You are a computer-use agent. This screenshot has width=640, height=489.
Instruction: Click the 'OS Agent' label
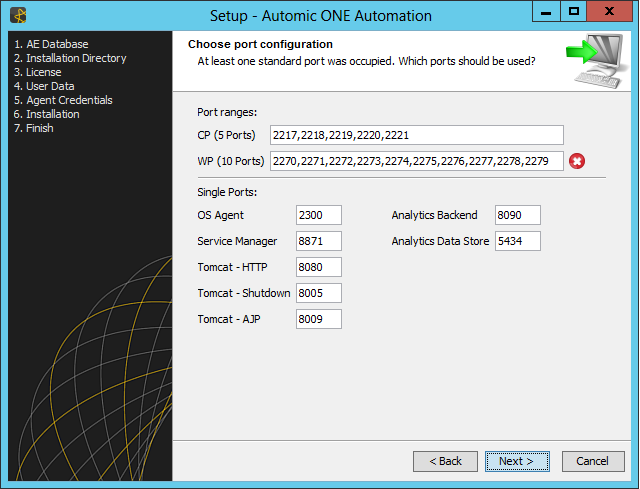[220, 215]
